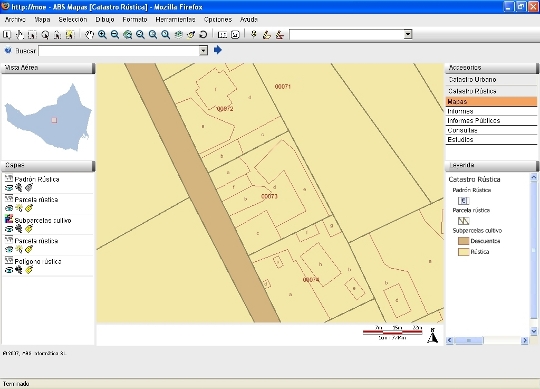Open the Buscar field dropdown arrow
The height and width of the screenshot is (389, 540).
point(204,51)
